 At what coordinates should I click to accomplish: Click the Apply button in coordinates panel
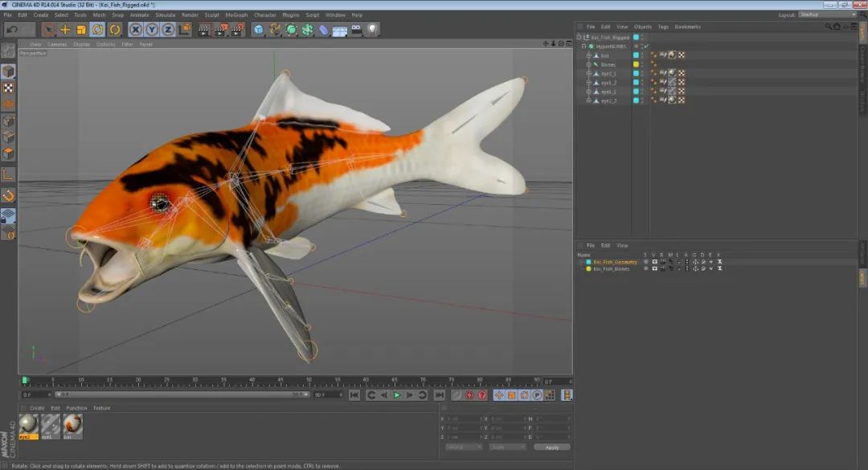click(x=552, y=447)
